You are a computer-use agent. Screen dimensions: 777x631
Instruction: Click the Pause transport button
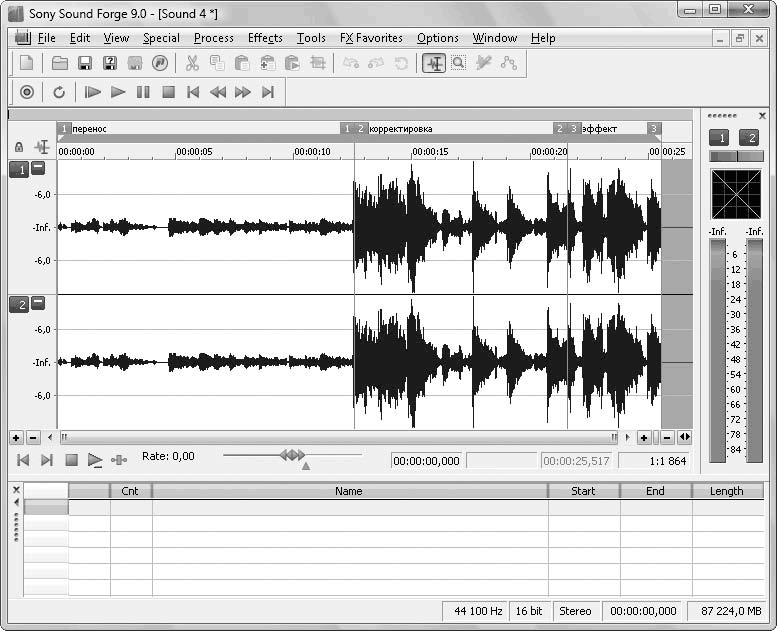(143, 92)
